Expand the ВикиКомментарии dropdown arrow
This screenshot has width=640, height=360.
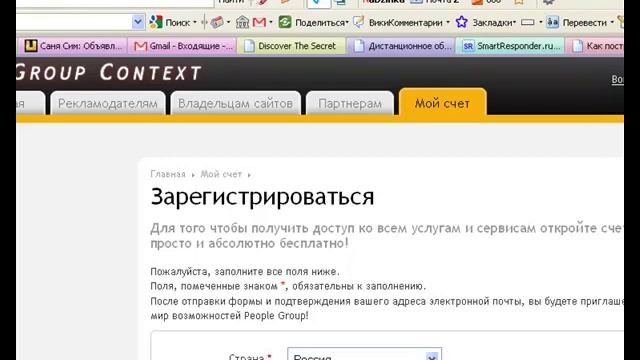tap(448, 22)
